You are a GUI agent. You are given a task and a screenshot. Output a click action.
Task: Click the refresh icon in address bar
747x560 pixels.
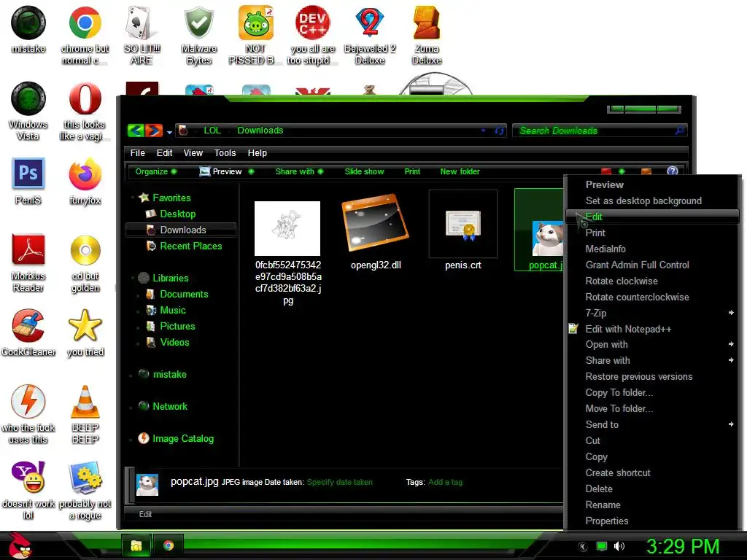tap(499, 131)
